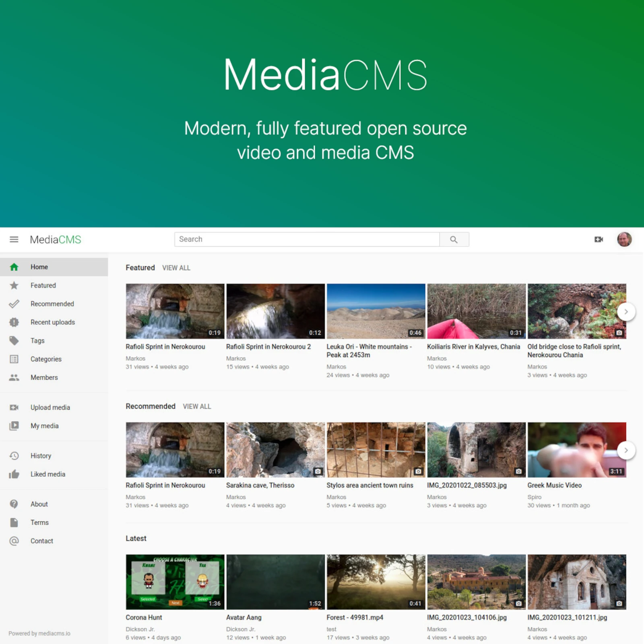The width and height of the screenshot is (644, 644).
Task: Select the Upload media icon in the sidebar
Action: [x=14, y=407]
